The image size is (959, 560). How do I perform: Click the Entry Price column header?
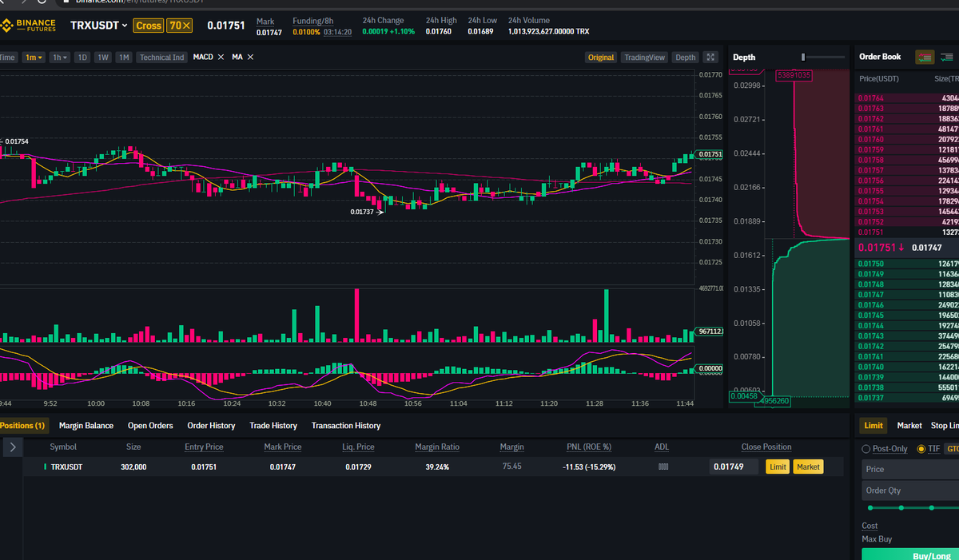[204, 447]
